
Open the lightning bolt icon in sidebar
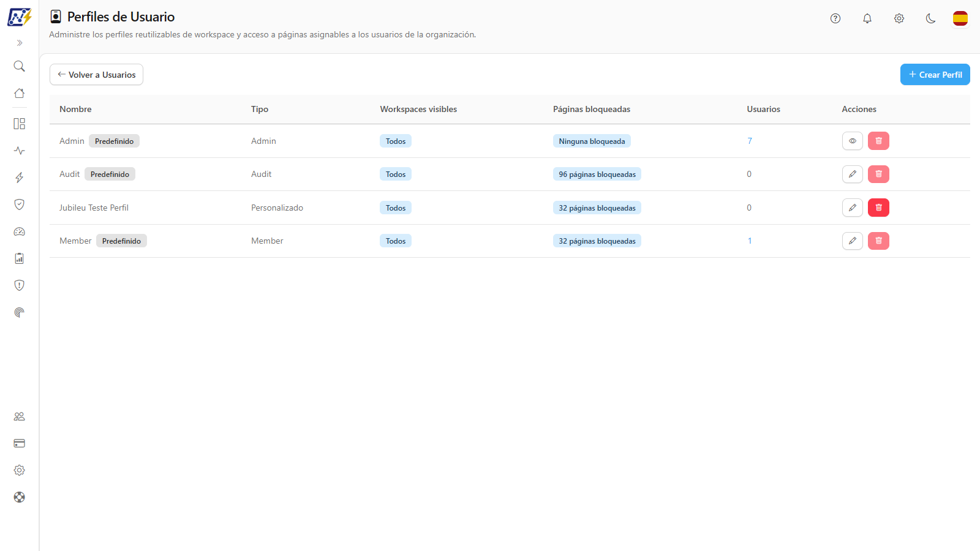(19, 178)
